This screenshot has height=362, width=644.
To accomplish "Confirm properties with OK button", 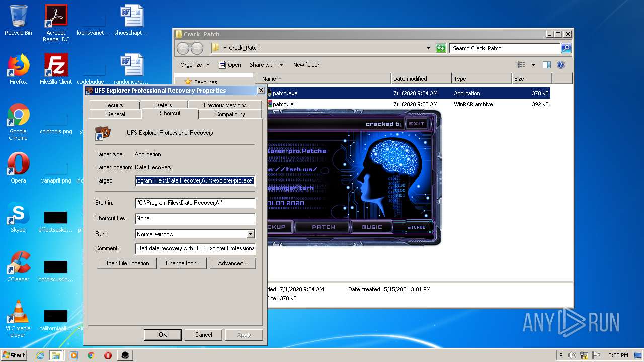I will pos(163,334).
